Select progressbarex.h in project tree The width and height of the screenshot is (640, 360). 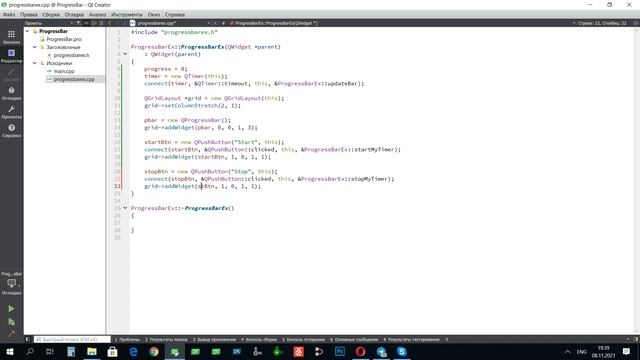click(71, 55)
